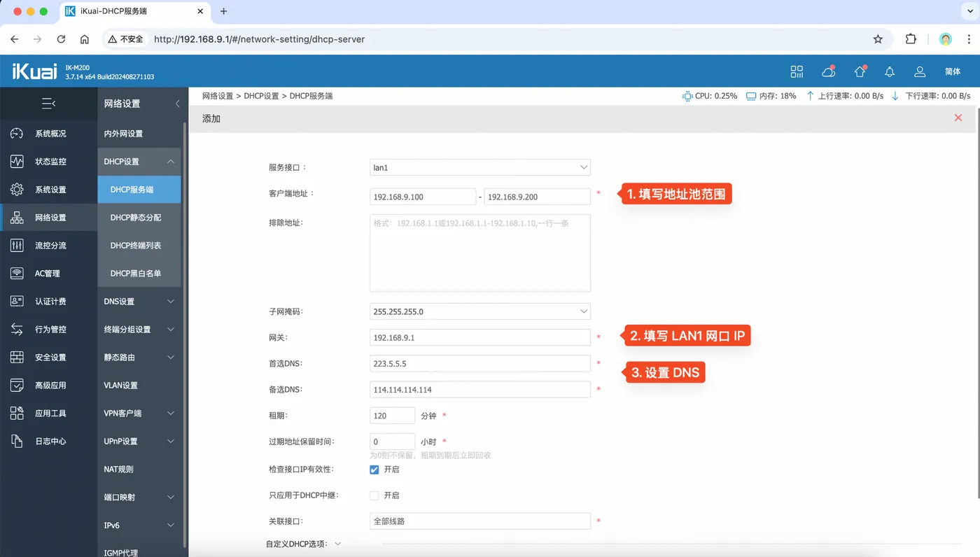Viewport: 980px width, 557px height.
Task: Click the 应用工具 apps icon
Action: 17,414
